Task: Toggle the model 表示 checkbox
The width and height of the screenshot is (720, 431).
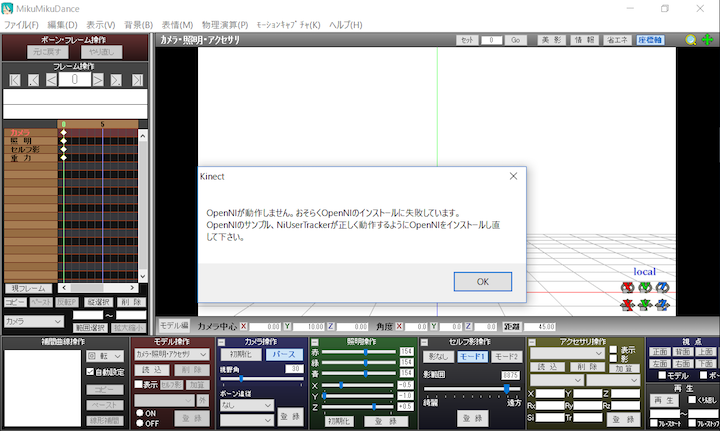Action: (x=138, y=384)
